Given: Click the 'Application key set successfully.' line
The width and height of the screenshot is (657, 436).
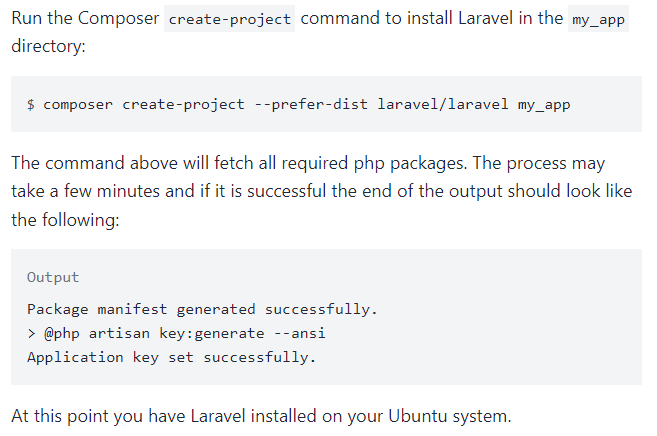Looking at the screenshot, I should 172,357.
